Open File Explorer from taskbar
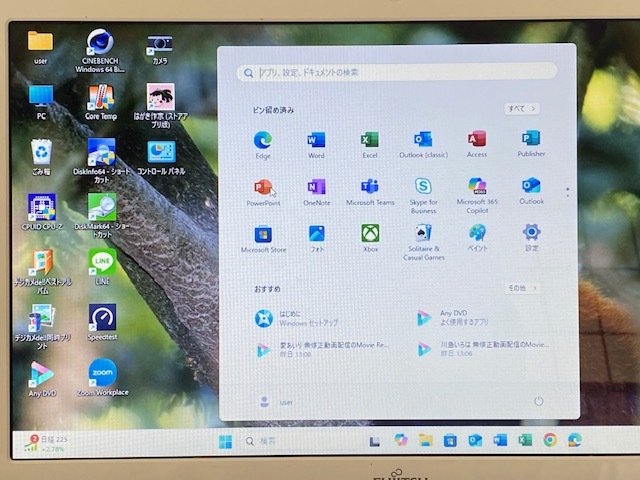This screenshot has width=640, height=480. 425,440
